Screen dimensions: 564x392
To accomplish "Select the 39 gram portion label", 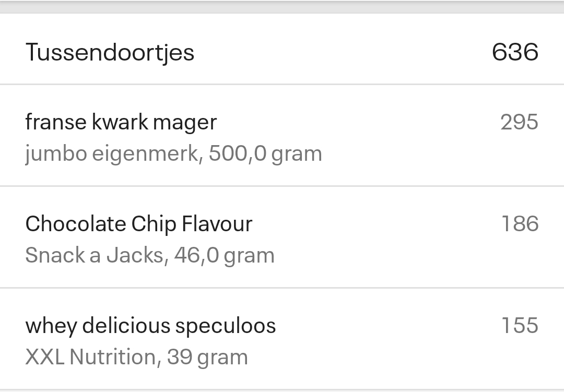I will coord(206,357).
